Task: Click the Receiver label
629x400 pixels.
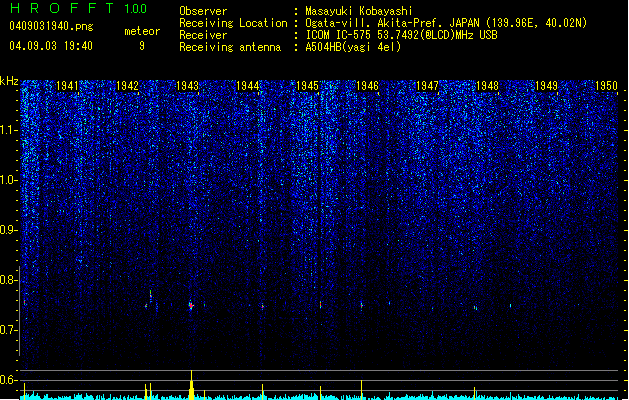Action: 203,35
